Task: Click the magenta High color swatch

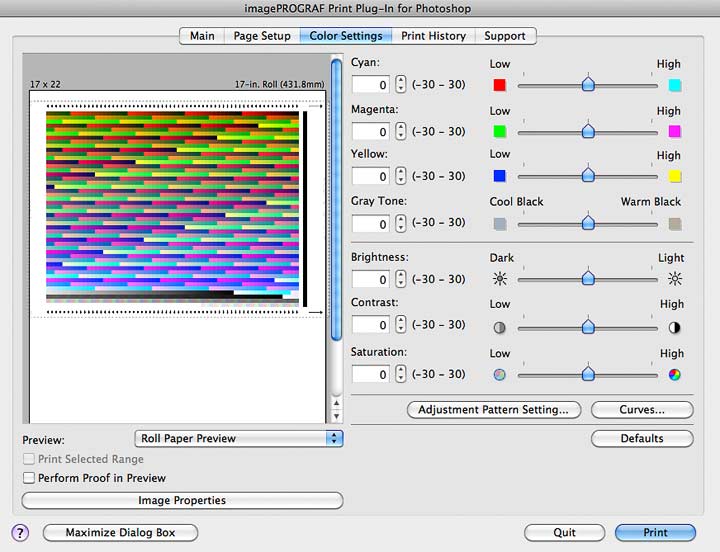Action: (x=675, y=131)
